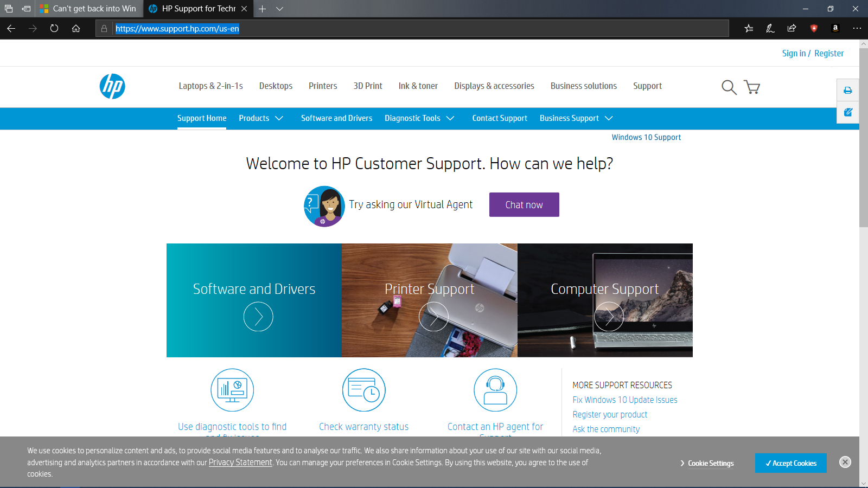Open the Printer Support image tile
The width and height of the screenshot is (868, 488).
pyautogui.click(x=430, y=300)
